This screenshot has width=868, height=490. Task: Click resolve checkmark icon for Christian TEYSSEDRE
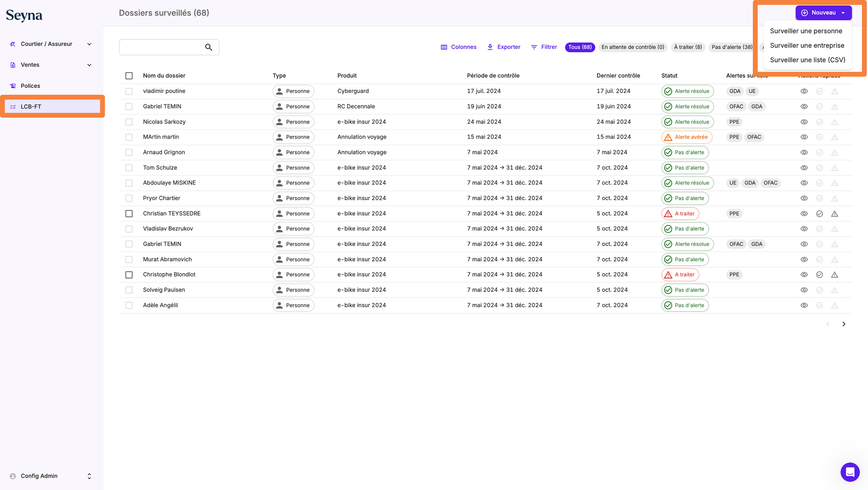pos(819,213)
